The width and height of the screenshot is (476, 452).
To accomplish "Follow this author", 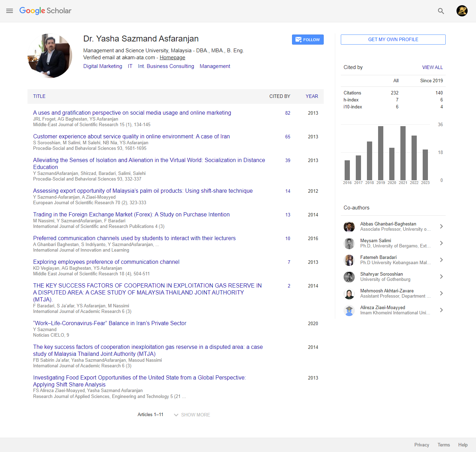I will click(x=308, y=40).
